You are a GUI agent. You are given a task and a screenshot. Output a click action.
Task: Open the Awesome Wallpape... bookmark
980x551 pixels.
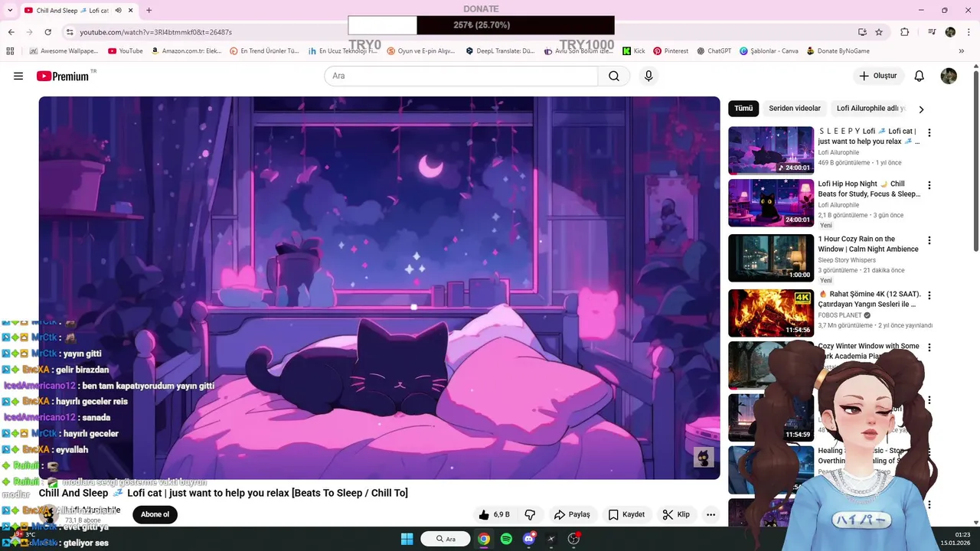pyautogui.click(x=64, y=51)
